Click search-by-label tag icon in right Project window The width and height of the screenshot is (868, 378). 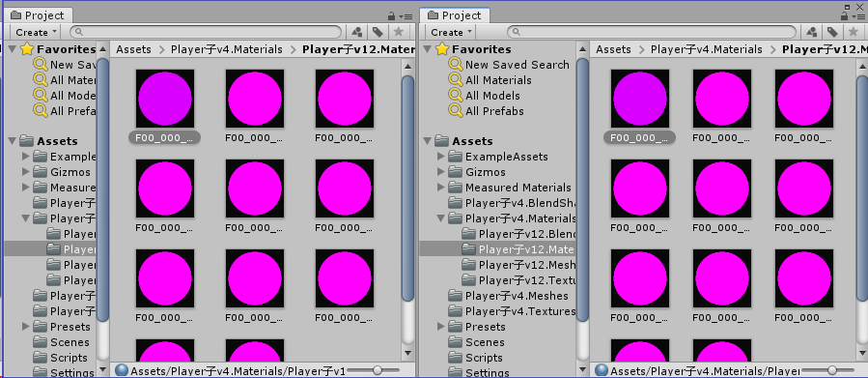pyautogui.click(x=832, y=32)
